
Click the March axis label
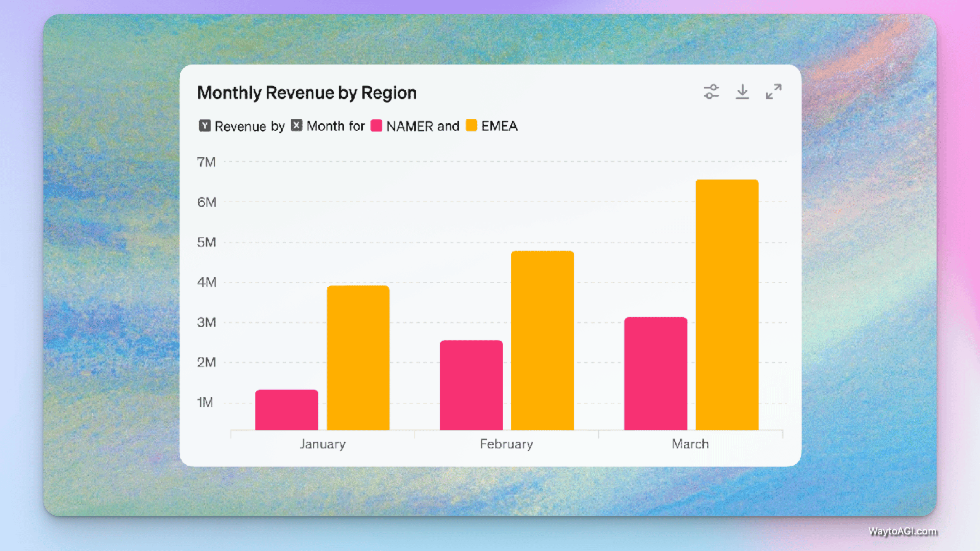coord(690,444)
